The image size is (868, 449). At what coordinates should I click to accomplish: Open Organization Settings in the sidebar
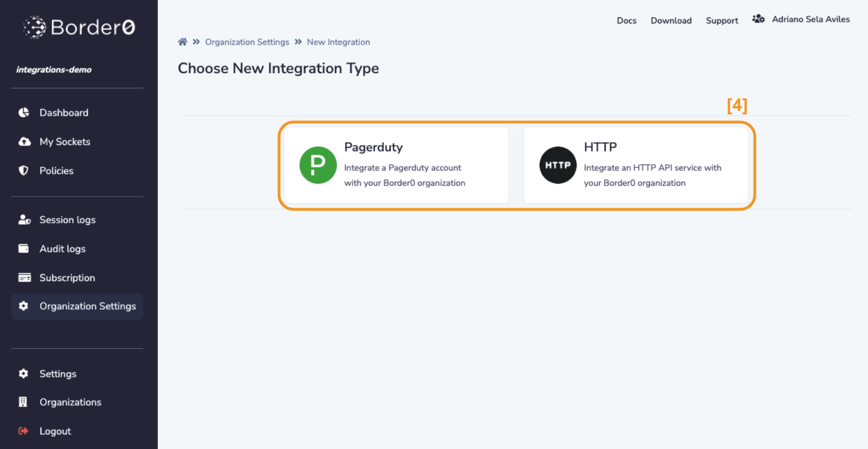point(87,306)
